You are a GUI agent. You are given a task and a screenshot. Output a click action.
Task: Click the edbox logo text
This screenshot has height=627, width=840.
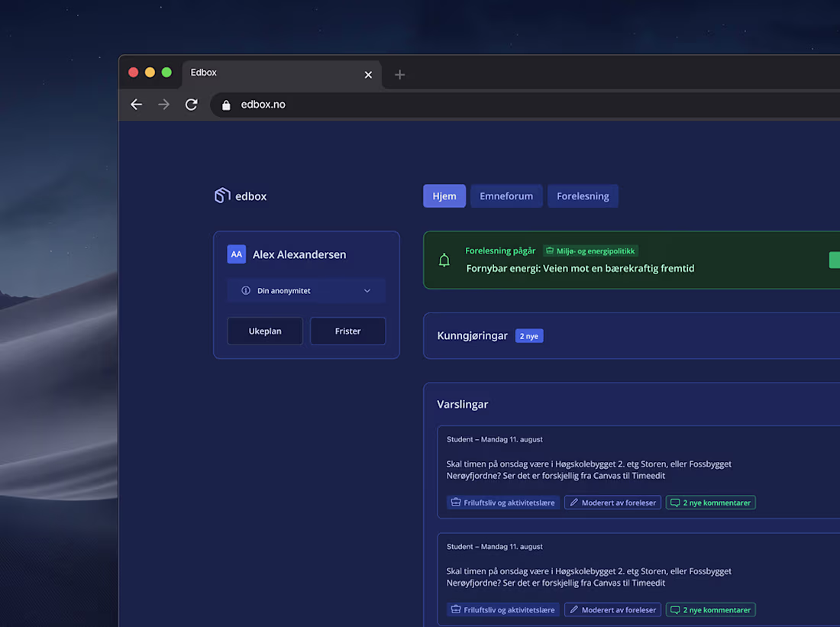[250, 196]
